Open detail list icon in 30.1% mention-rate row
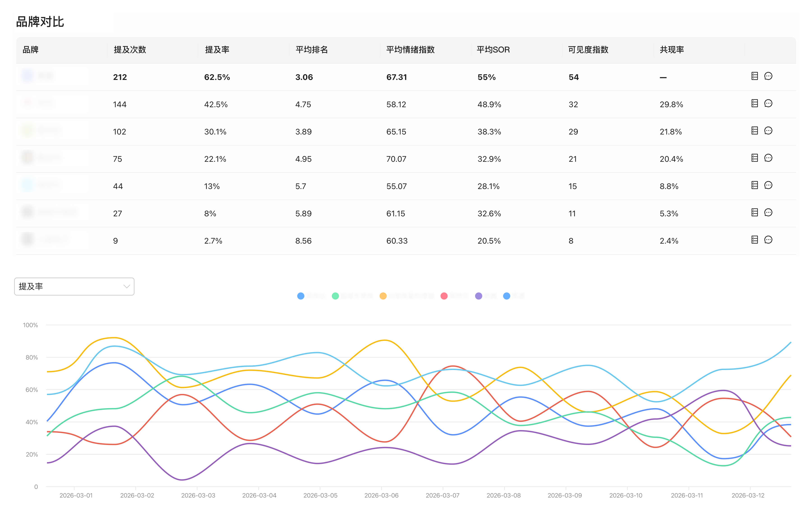 754,131
